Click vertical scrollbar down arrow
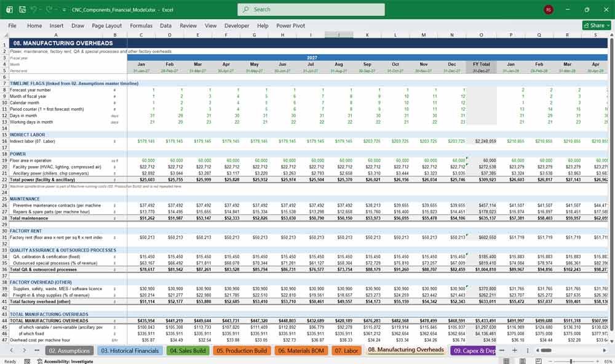 click(x=611, y=341)
